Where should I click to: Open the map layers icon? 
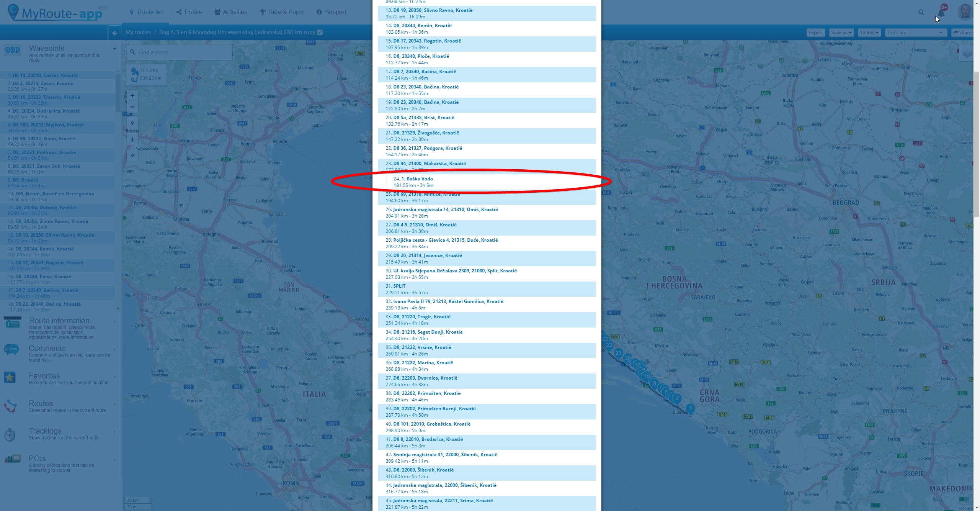pyautogui.click(x=967, y=54)
